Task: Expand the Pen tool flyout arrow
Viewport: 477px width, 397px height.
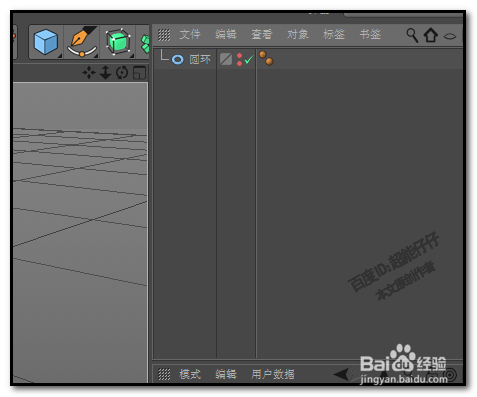Action: [96, 56]
